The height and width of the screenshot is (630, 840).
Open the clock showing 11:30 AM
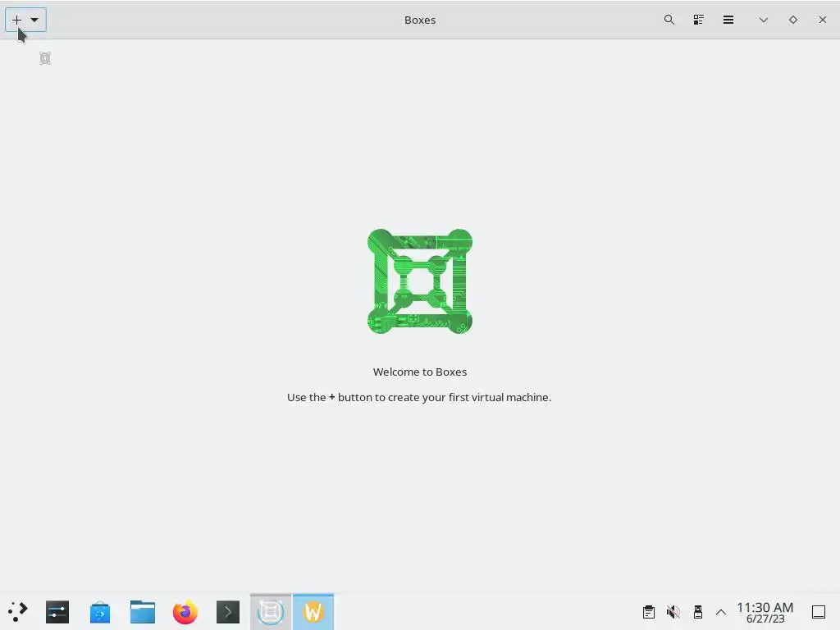point(765,612)
